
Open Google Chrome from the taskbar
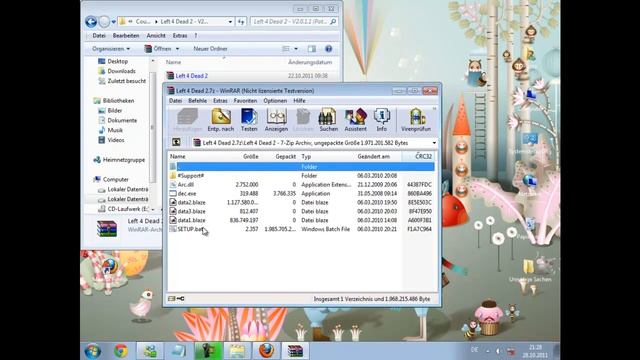point(120,351)
